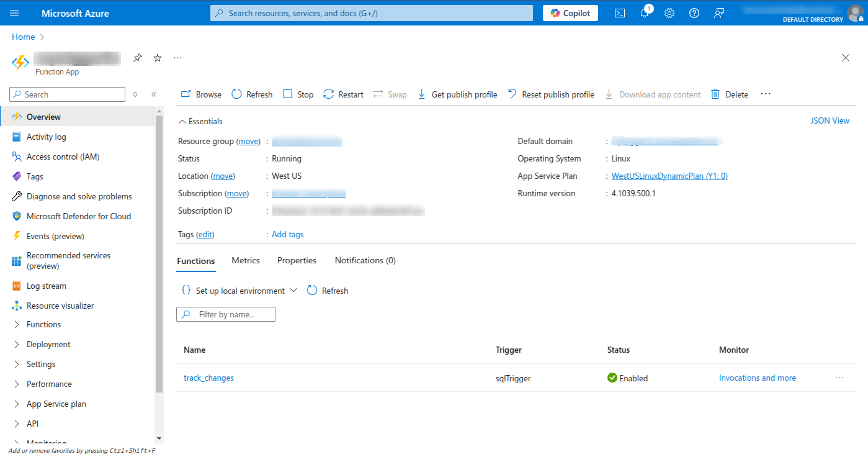Image resolution: width=868 pixels, height=454 pixels.
Task: Open portal settings gear
Action: tap(669, 12)
